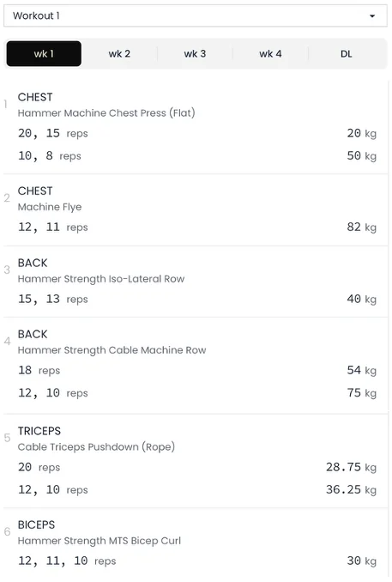Viewport: 392px width, 582px height.
Task: Switch to the wk 2 tab
Action: tap(119, 54)
